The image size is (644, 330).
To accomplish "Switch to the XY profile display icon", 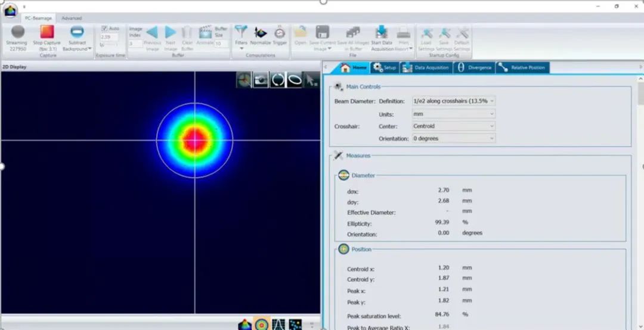I will pyautogui.click(x=278, y=324).
